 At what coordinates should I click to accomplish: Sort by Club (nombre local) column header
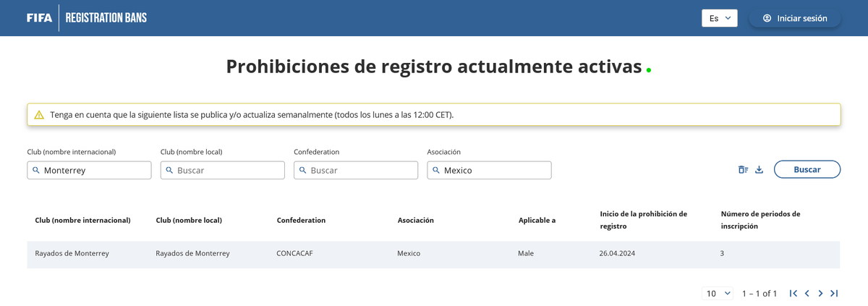point(189,220)
